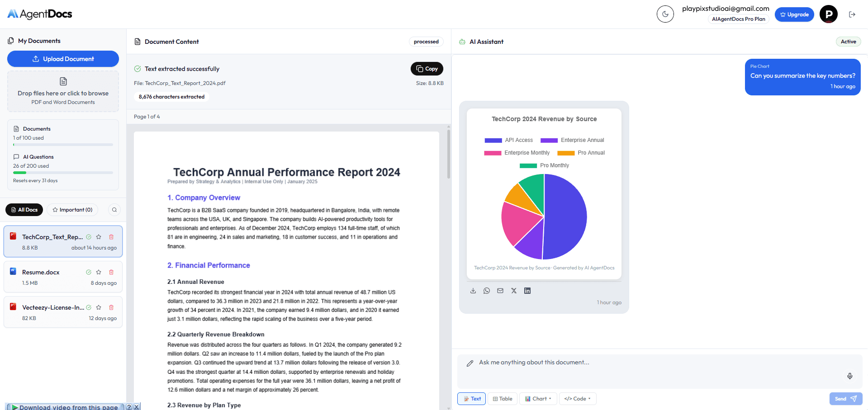Click the pencil icon in chat input

tap(470, 363)
